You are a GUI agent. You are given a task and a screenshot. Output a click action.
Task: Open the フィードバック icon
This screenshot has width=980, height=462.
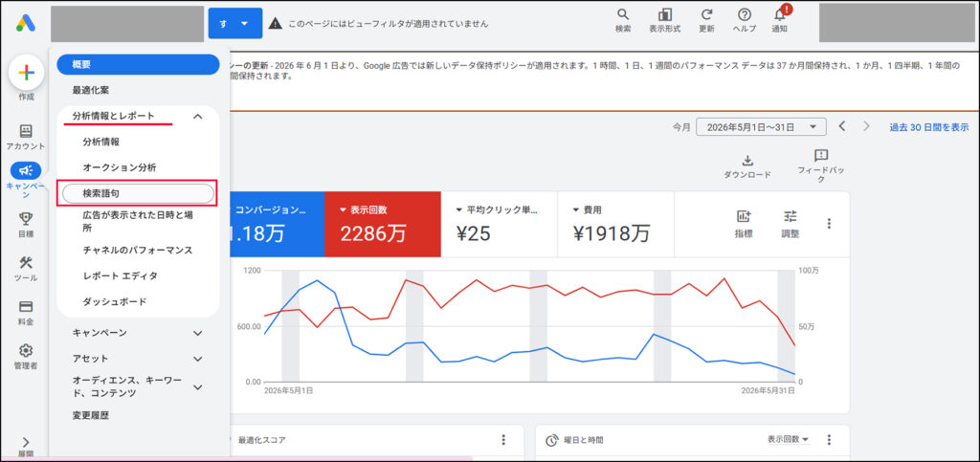click(x=821, y=155)
